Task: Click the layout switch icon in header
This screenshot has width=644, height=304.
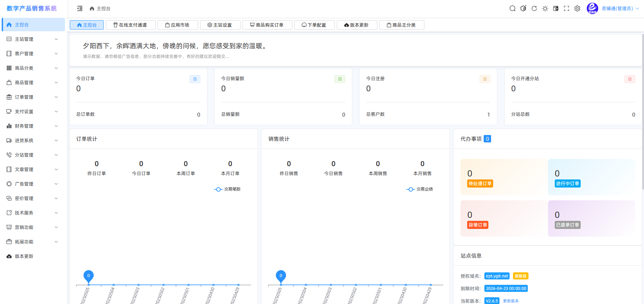Action: pos(555,8)
